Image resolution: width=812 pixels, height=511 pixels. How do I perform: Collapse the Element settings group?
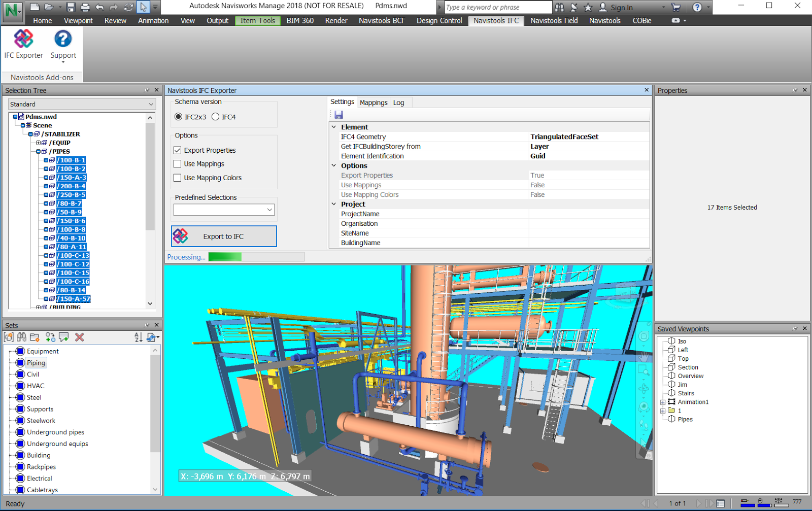334,127
